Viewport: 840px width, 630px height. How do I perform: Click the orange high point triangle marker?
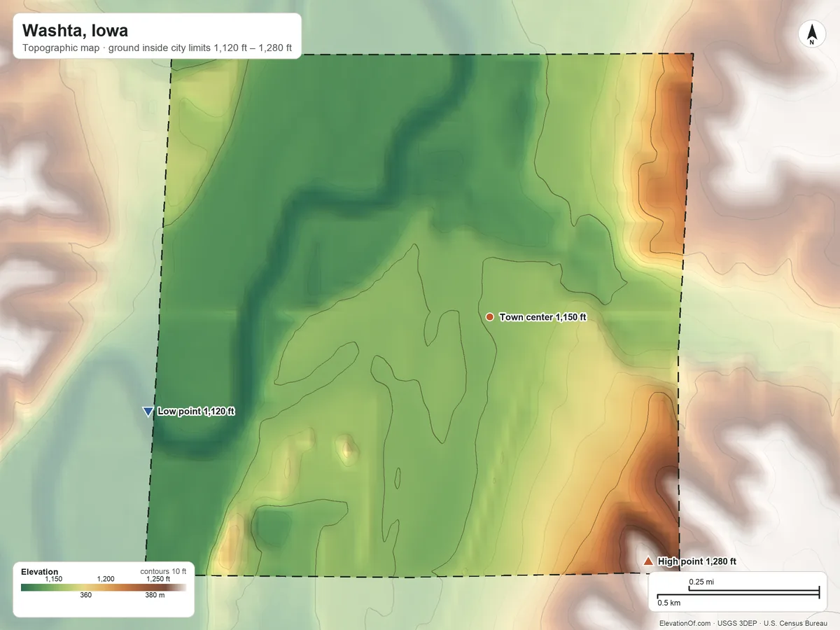(648, 561)
